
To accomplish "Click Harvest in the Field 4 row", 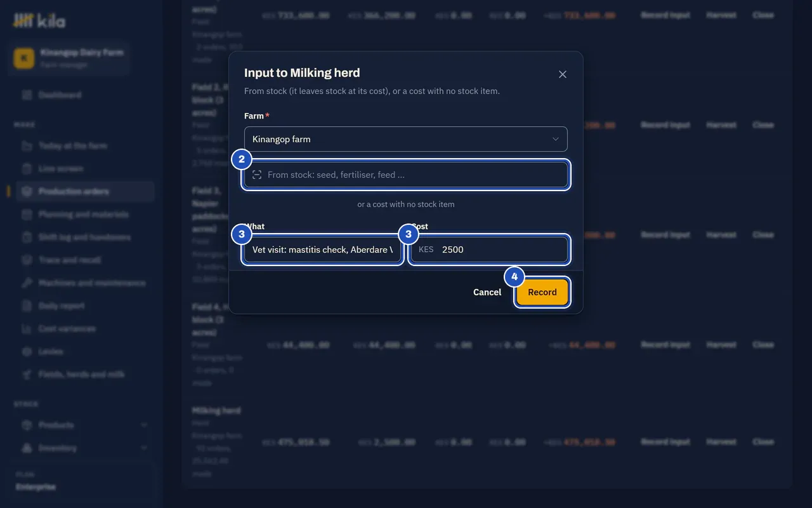I will coord(721,345).
